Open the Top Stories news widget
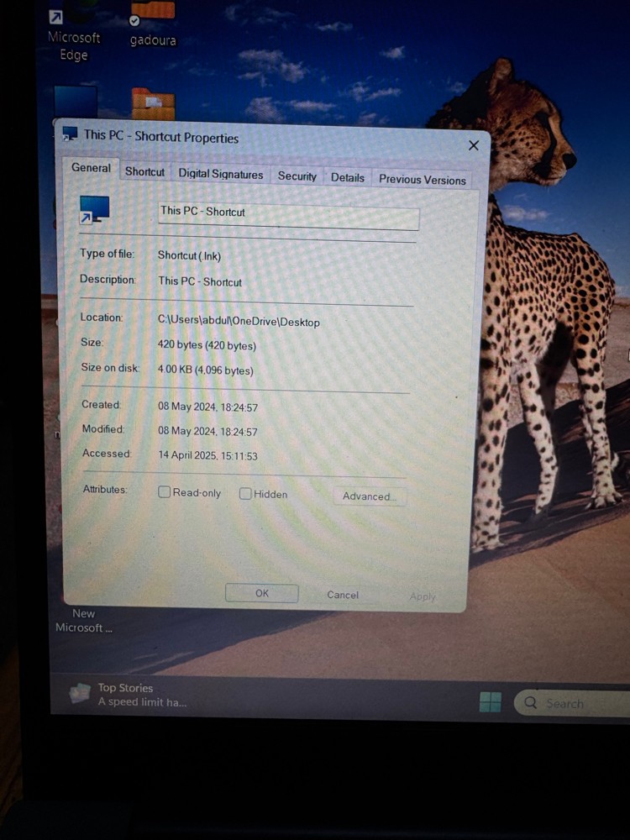 pos(128,695)
